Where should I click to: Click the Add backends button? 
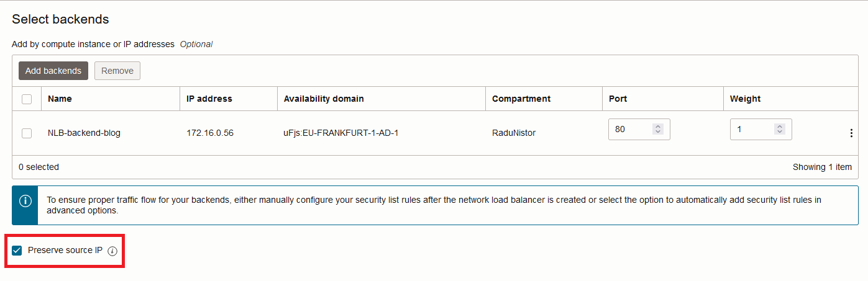coord(53,71)
